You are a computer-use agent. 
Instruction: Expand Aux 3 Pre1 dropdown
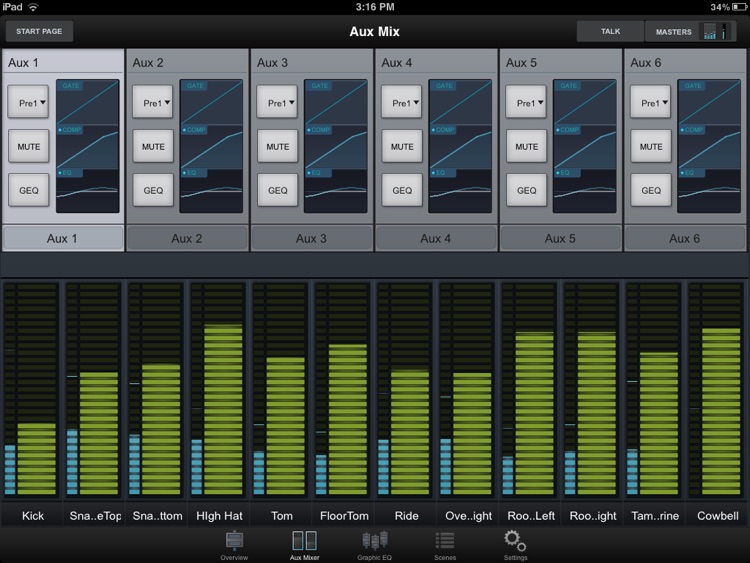click(277, 102)
